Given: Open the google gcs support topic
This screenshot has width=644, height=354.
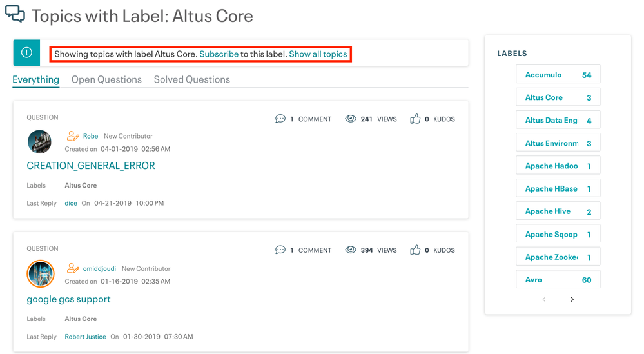Looking at the screenshot, I should [68, 299].
